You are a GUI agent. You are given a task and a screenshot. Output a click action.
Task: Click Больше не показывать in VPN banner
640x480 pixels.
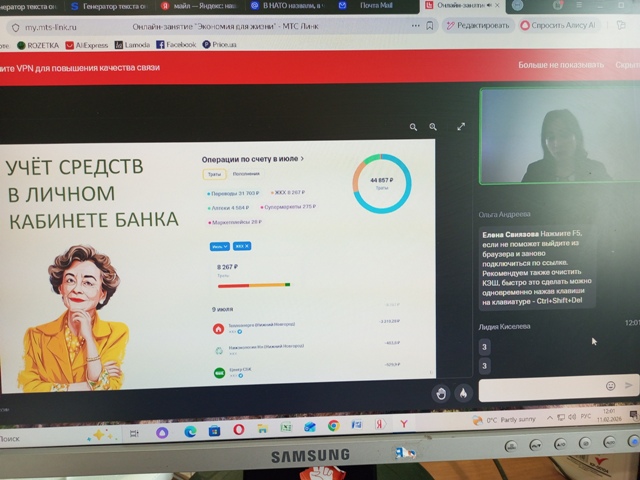[560, 64]
